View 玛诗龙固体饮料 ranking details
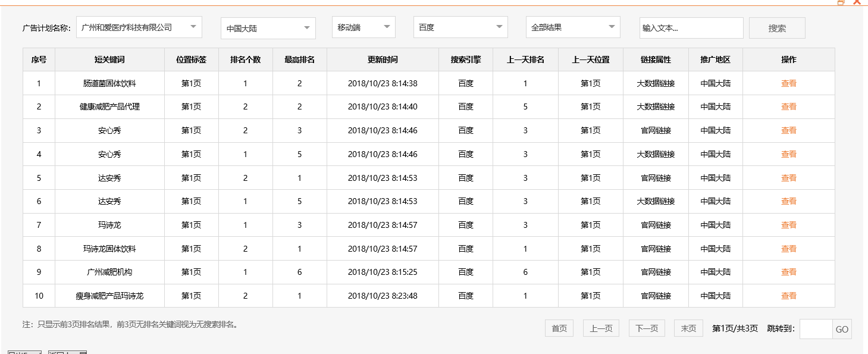This screenshot has width=868, height=354. point(788,248)
